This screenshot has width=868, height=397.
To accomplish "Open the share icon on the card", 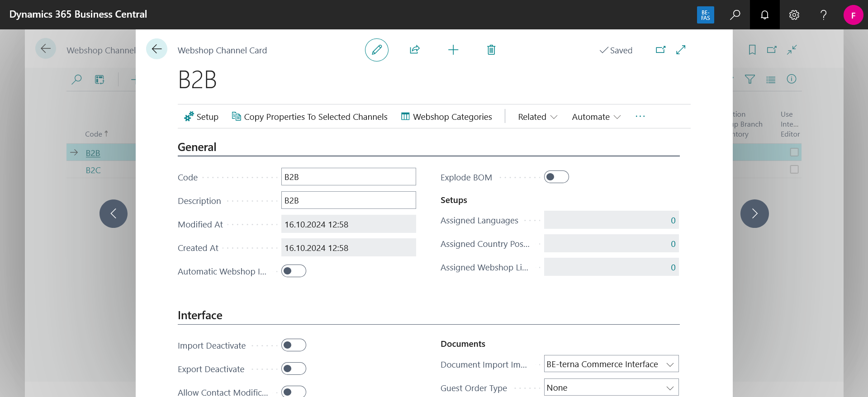I will pyautogui.click(x=415, y=50).
